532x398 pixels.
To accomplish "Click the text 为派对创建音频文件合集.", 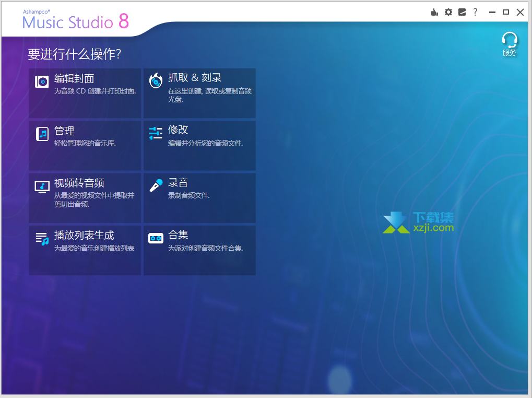I will (206, 248).
